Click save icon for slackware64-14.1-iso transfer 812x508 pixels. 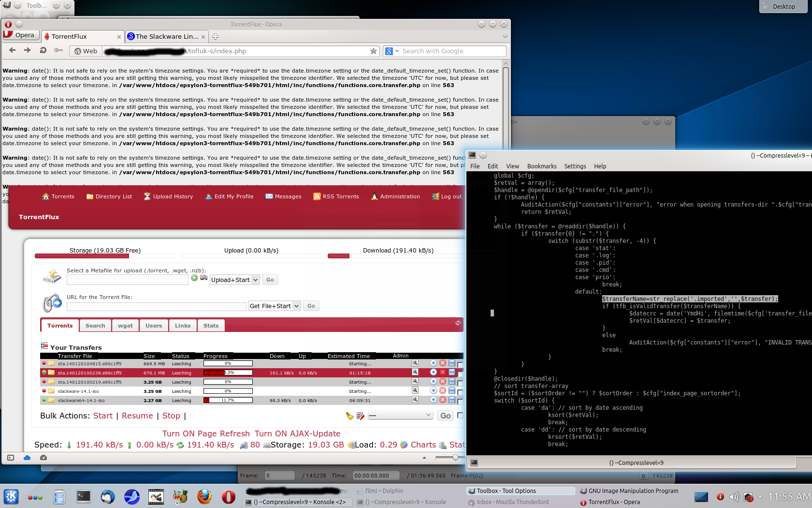pyautogui.click(x=451, y=400)
